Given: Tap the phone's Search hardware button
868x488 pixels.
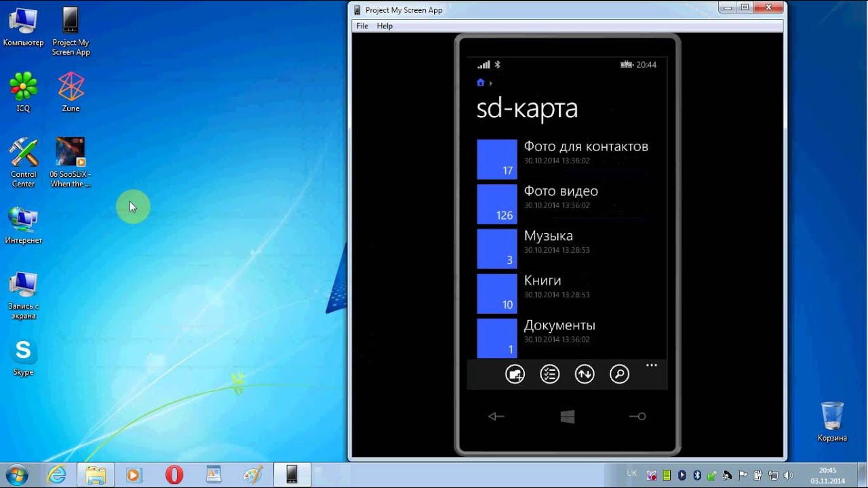Looking at the screenshot, I should [x=637, y=417].
